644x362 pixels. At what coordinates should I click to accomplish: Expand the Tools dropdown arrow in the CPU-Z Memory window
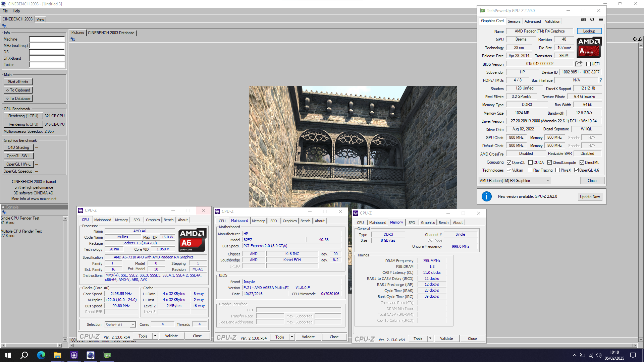coord(430,339)
